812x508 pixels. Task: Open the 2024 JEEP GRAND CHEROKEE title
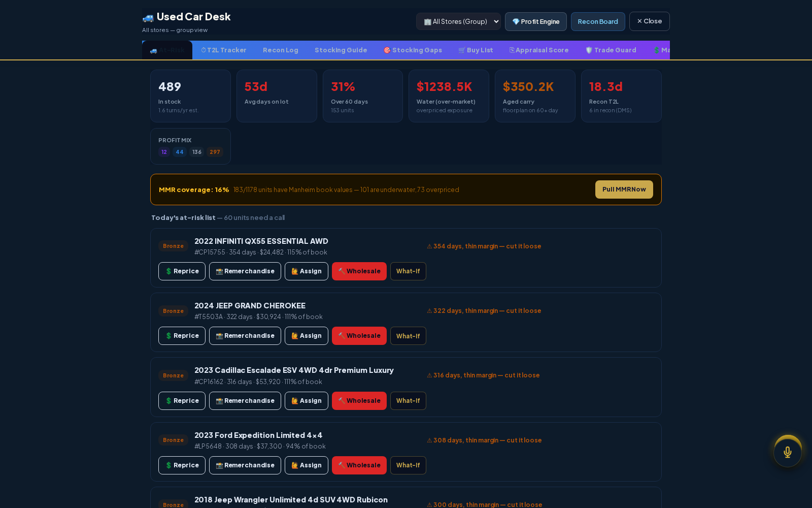click(x=250, y=306)
